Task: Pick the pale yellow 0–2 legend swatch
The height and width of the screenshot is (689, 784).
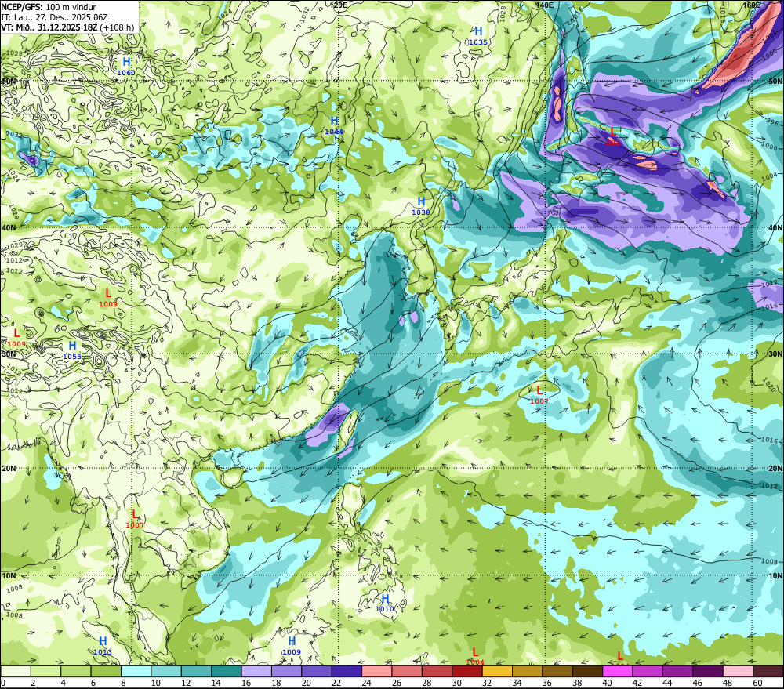Action: (x=16, y=671)
